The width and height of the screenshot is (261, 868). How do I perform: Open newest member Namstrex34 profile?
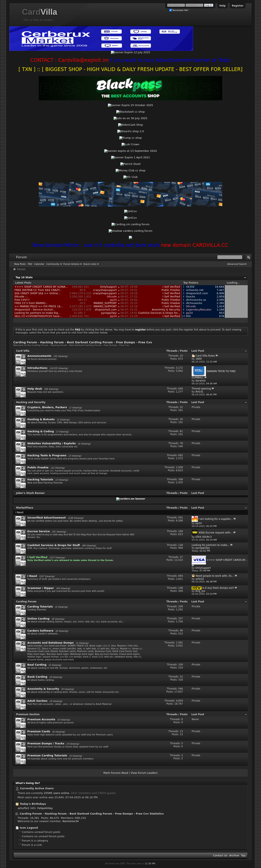coord(70,821)
